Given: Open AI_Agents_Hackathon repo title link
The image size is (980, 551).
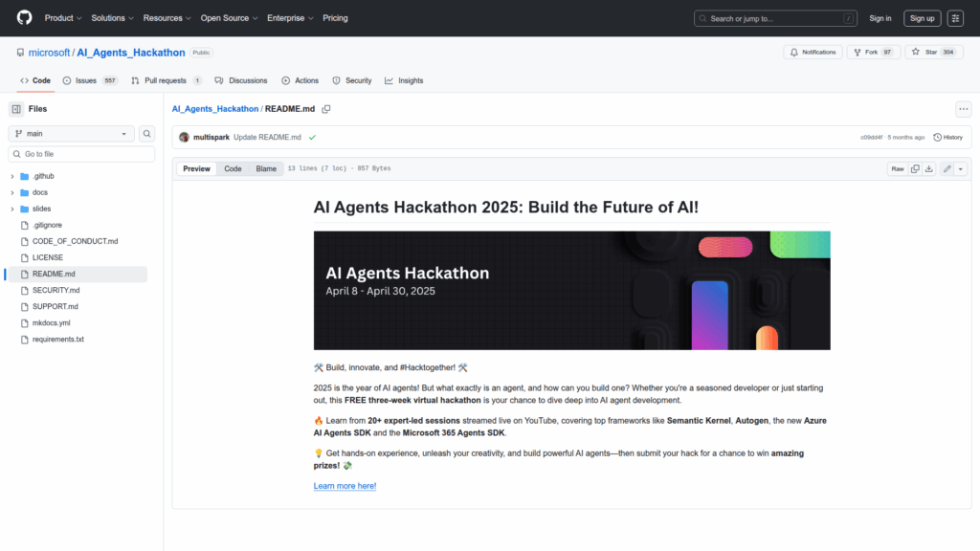Looking at the screenshot, I should tap(130, 53).
